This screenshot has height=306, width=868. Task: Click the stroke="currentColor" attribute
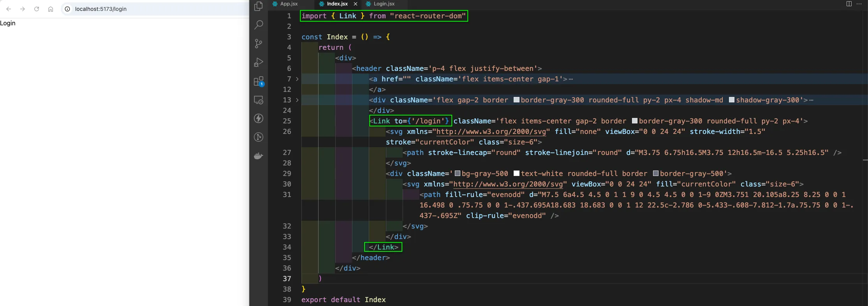tap(430, 142)
